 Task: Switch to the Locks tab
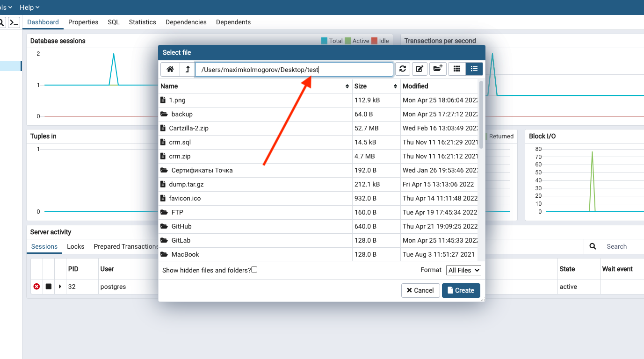(76, 246)
